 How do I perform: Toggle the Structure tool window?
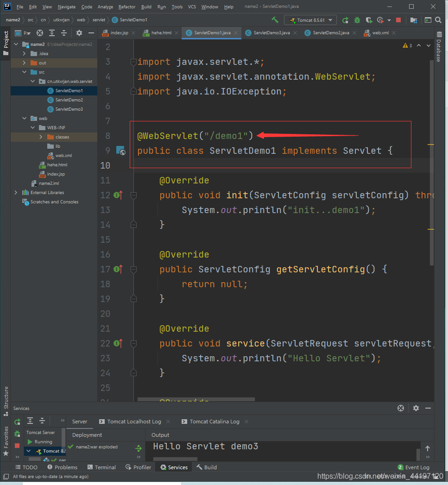pos(6,398)
